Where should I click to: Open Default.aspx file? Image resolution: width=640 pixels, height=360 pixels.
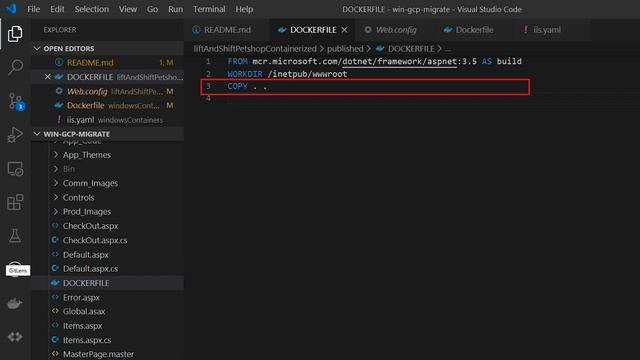(x=107, y=255)
